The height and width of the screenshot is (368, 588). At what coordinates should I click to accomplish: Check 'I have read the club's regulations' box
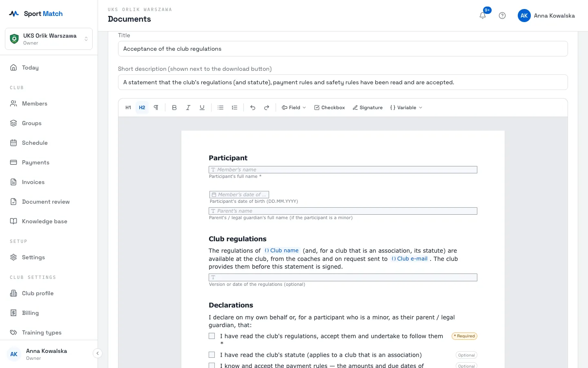212,336
